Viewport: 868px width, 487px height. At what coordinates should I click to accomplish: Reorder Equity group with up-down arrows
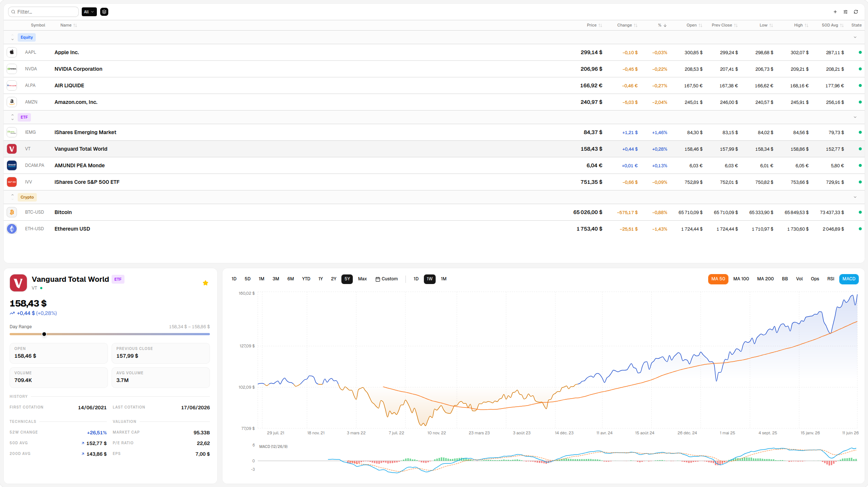[13, 37]
